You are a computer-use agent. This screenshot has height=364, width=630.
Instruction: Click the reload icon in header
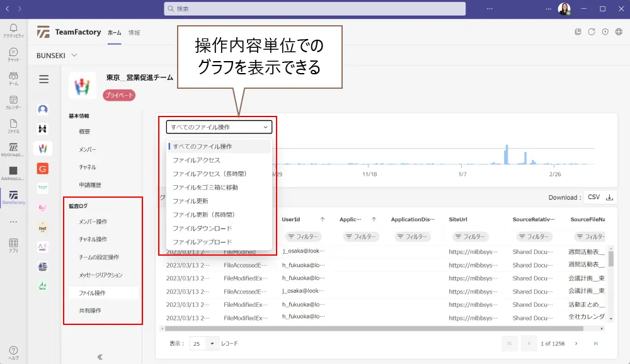[x=592, y=32]
